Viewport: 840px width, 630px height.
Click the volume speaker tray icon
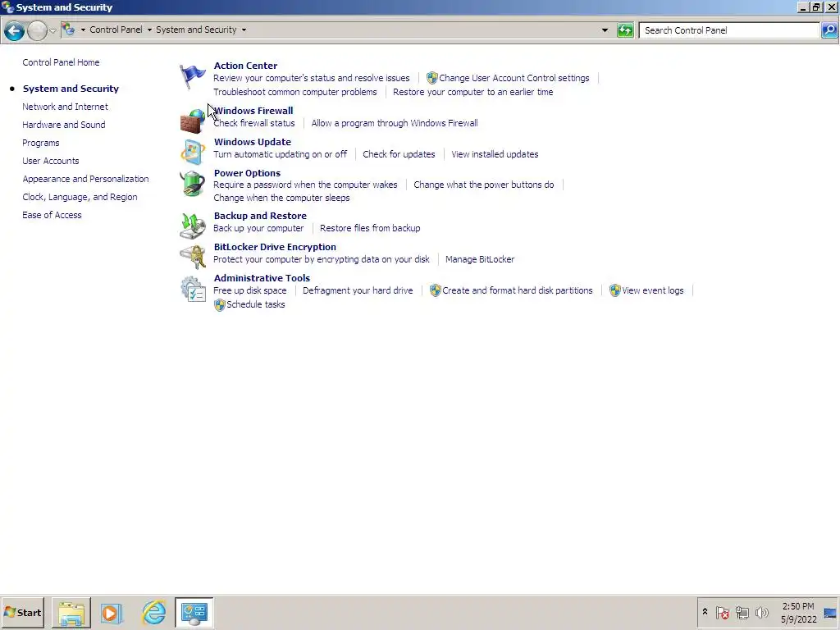[x=761, y=612]
